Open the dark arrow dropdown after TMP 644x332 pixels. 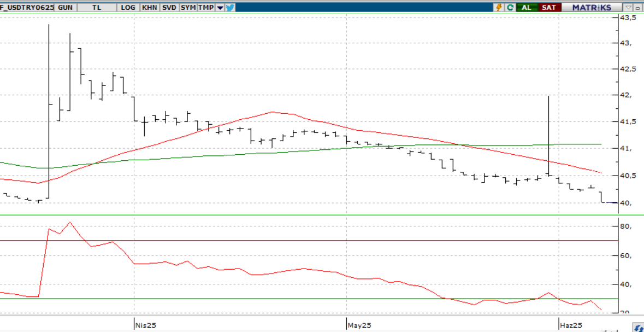(220, 8)
